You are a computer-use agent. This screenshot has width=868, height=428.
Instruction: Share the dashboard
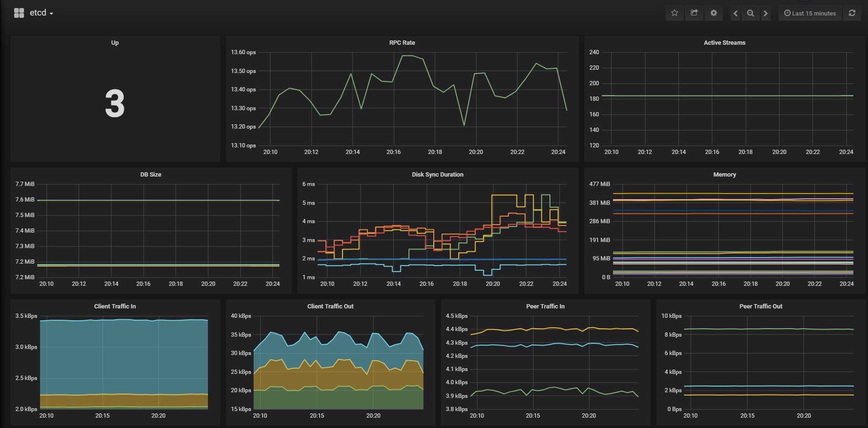click(x=694, y=13)
